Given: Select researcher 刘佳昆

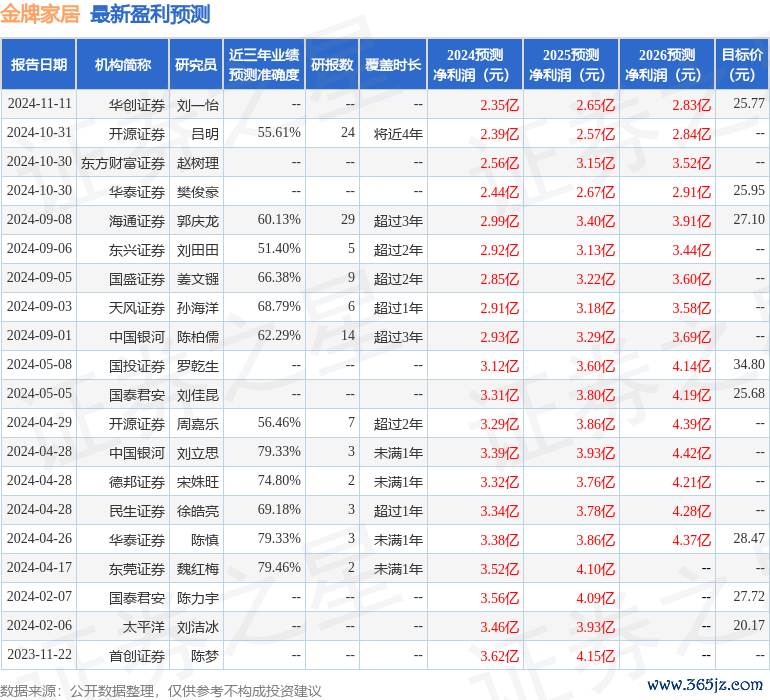Looking at the screenshot, I should 197,395.
